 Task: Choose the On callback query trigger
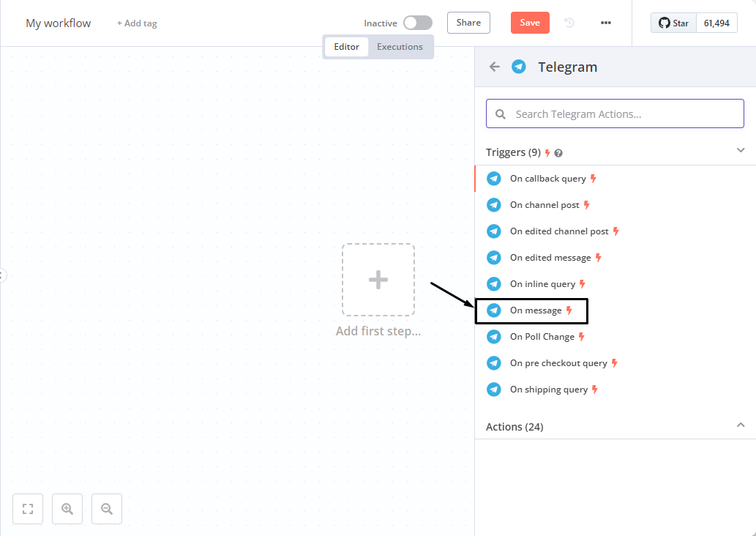pos(547,179)
